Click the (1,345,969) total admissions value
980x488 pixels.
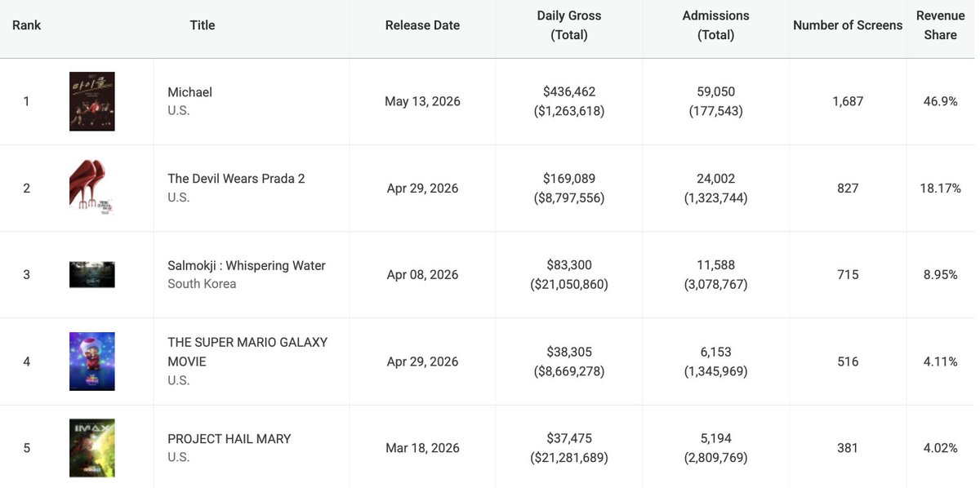click(x=716, y=371)
